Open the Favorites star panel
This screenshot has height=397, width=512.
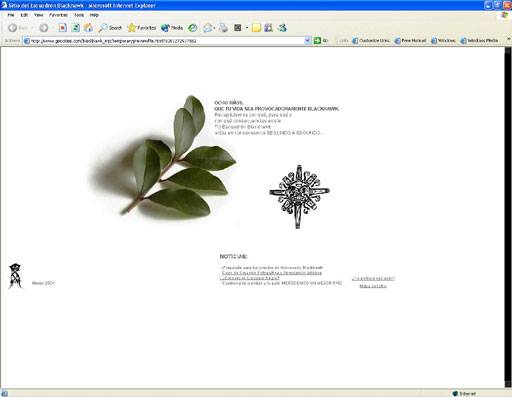(141, 28)
